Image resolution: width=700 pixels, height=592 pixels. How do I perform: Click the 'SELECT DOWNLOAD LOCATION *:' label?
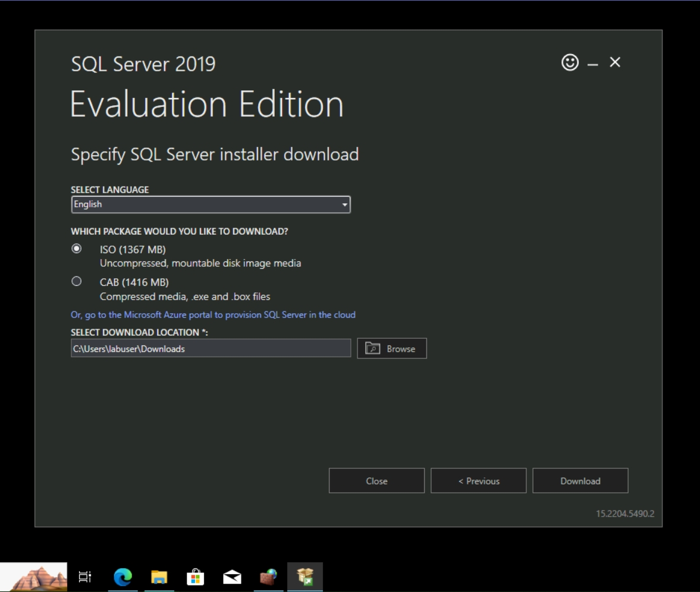point(139,332)
